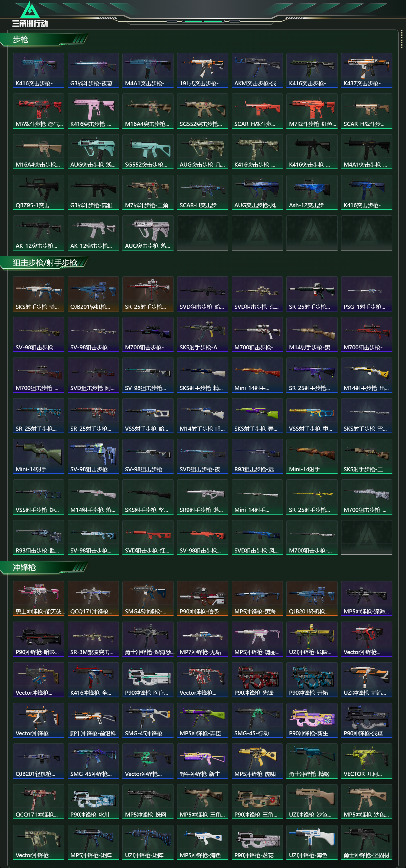This screenshot has height=868, width=406.
Task: Select the P90冲锋枪-落花 skin tile
Action: pyautogui.click(x=257, y=842)
